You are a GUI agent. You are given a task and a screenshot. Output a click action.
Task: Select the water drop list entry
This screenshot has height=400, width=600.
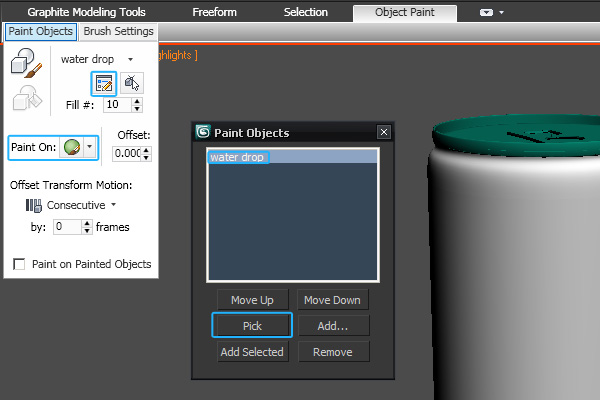293,157
